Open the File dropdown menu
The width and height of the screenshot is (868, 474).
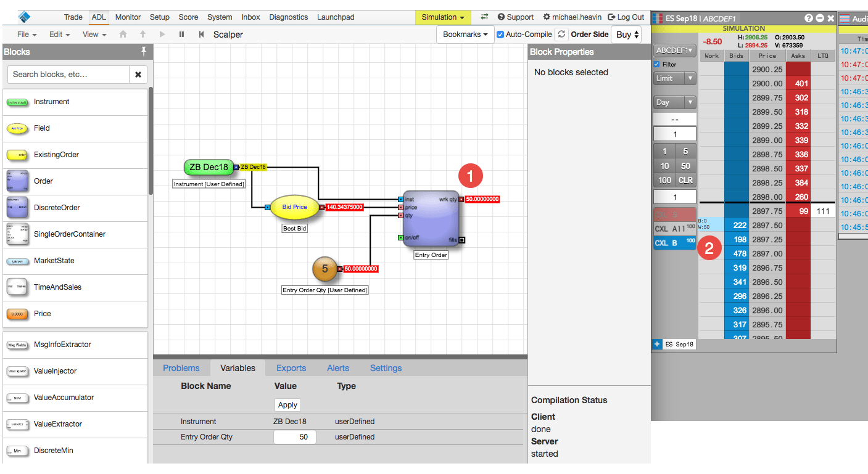coord(27,35)
